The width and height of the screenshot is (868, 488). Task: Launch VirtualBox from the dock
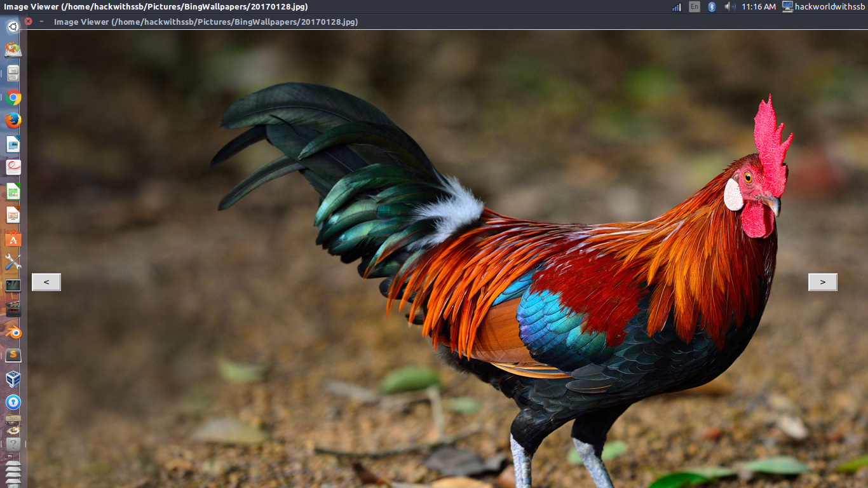coord(12,378)
